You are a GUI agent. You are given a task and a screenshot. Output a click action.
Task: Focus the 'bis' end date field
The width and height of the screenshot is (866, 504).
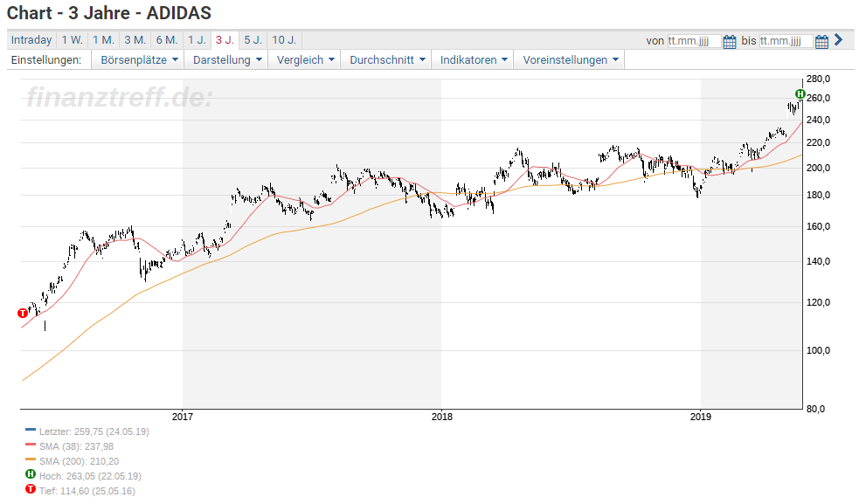[x=786, y=41]
